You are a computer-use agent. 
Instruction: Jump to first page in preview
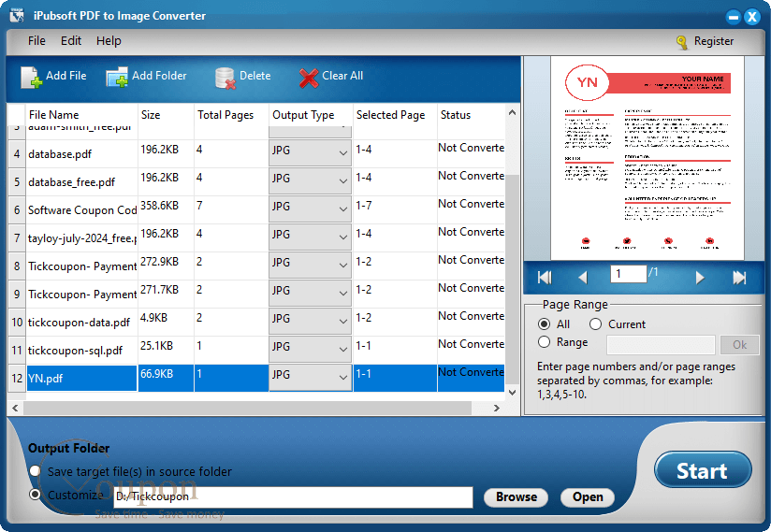pos(545,278)
